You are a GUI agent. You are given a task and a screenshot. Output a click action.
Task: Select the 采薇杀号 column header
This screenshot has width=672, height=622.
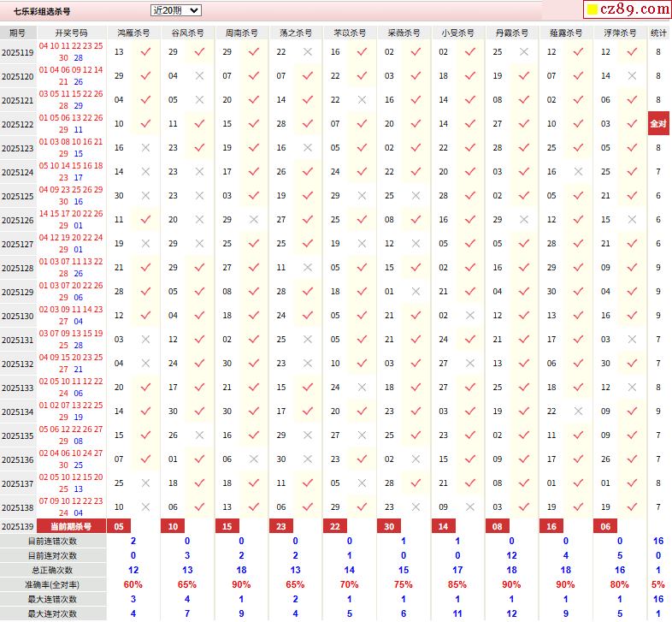[x=403, y=33]
